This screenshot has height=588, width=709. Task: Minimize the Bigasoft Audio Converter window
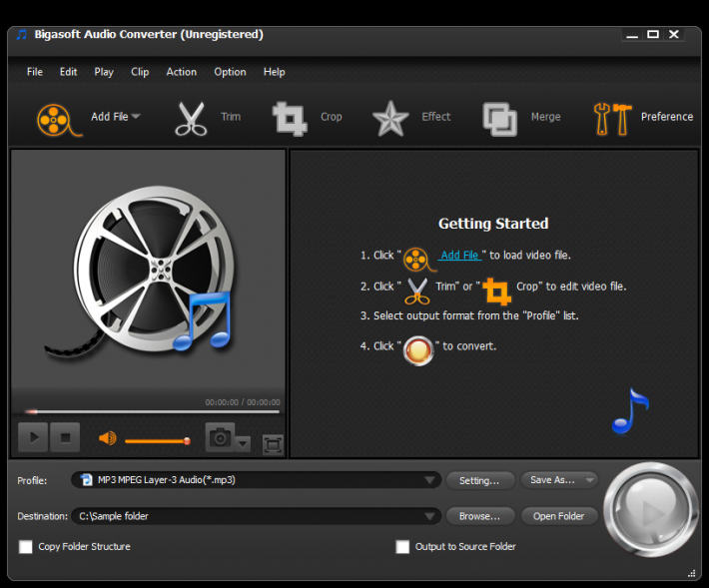tap(632, 34)
